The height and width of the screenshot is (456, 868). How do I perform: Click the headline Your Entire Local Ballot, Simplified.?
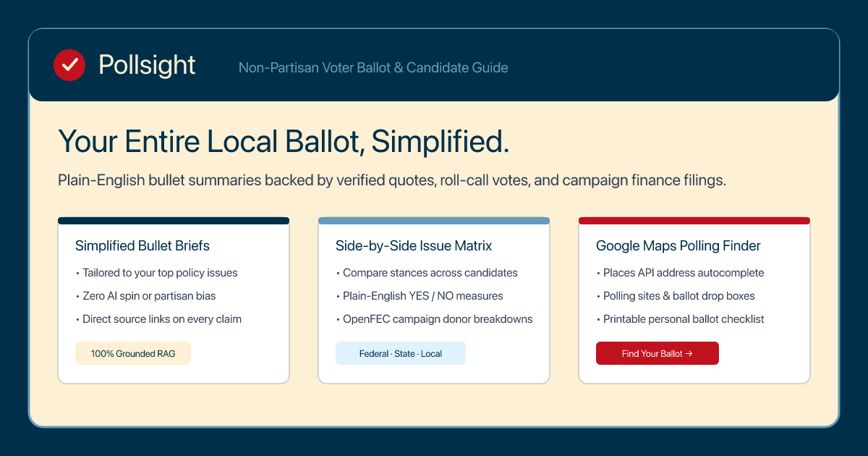pyautogui.click(x=284, y=141)
